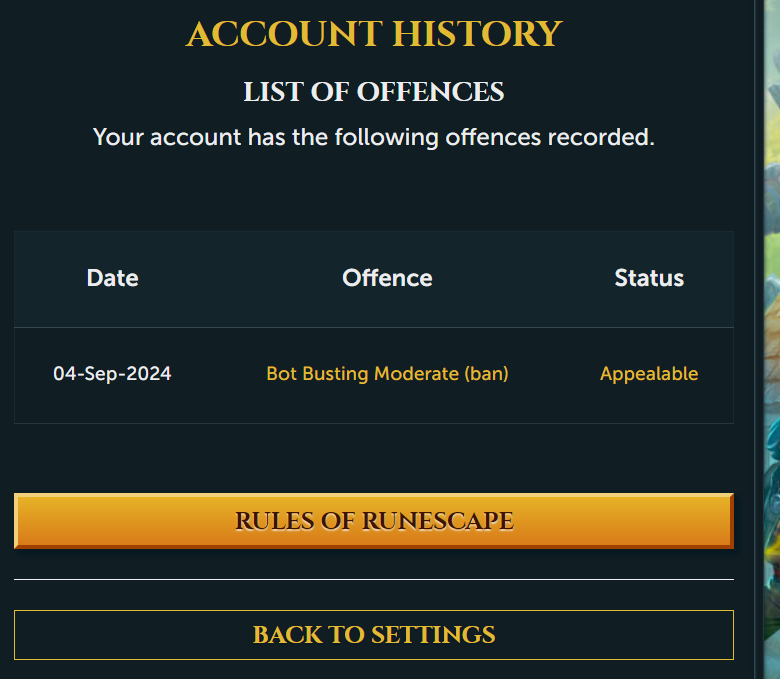Click the Date column header
The height and width of the screenshot is (679, 780).
(x=112, y=278)
